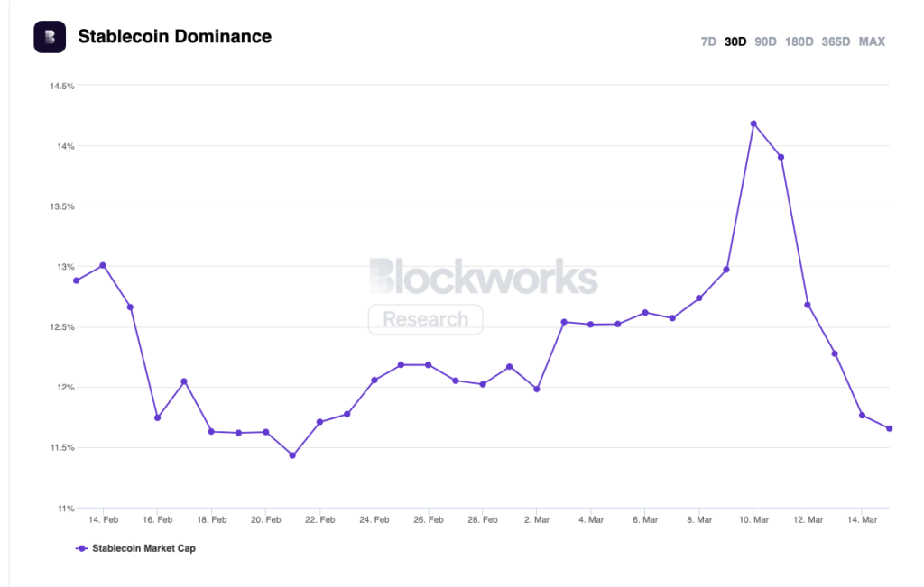This screenshot has height=587, width=924.
Task: Select the 180D range option
Action: coord(799,41)
